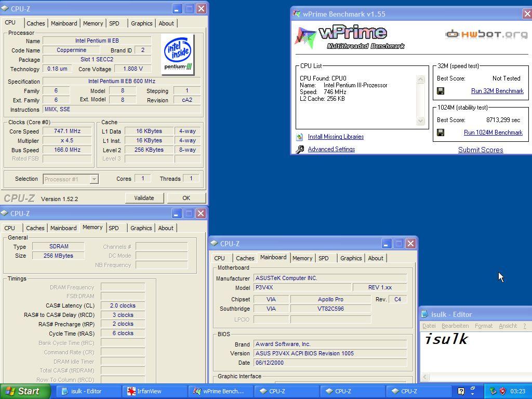Click the isulk text in Editor
This screenshot has width=532, height=399.
(x=446, y=339)
